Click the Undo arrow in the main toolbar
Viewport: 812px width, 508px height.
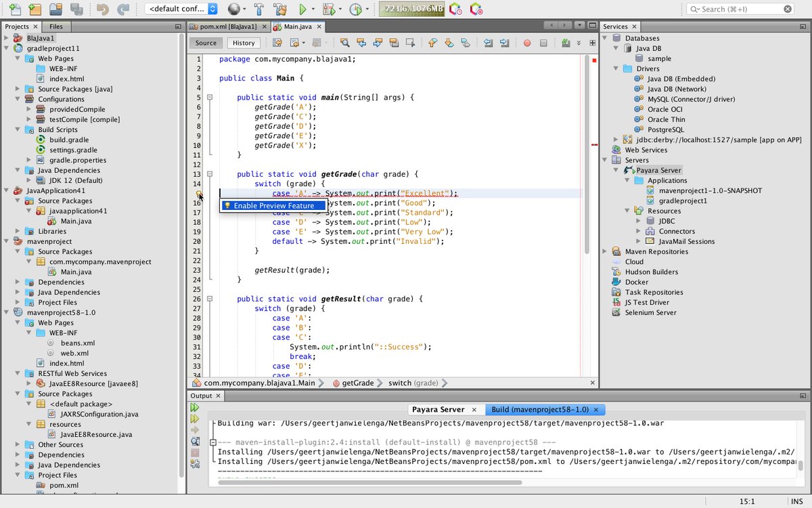(x=102, y=9)
